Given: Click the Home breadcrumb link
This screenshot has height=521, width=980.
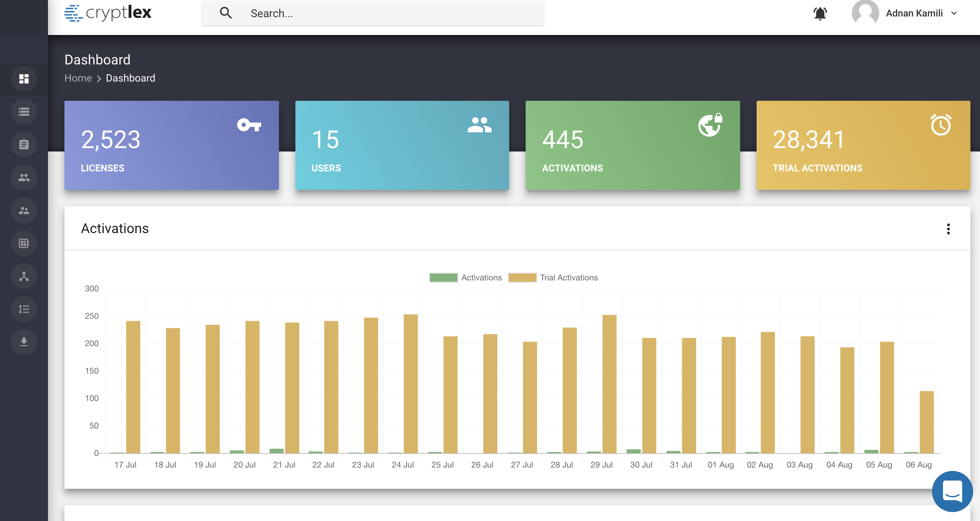Looking at the screenshot, I should (78, 78).
